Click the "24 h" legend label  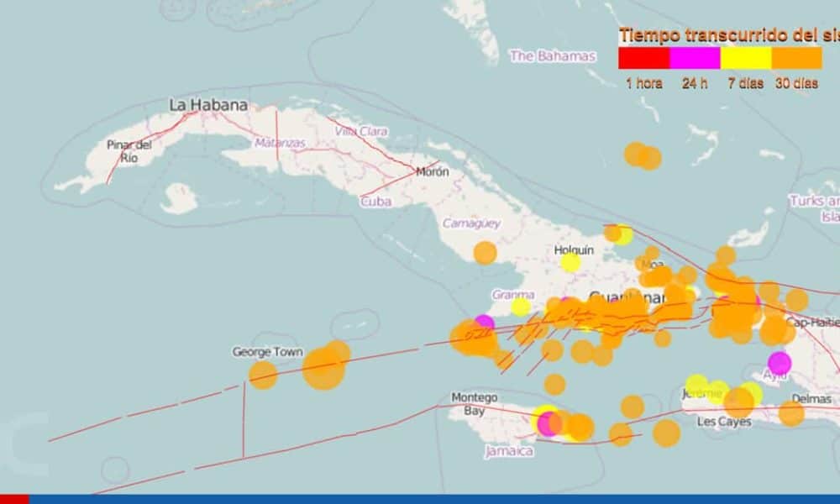point(695,83)
